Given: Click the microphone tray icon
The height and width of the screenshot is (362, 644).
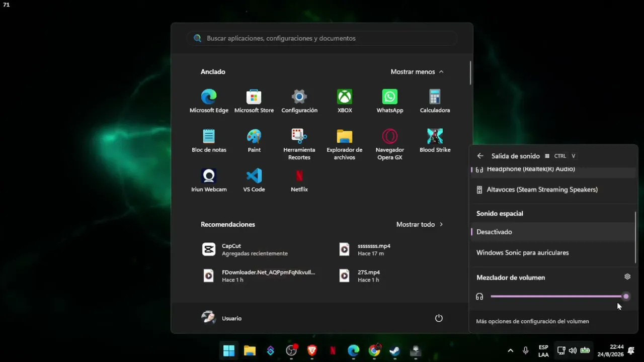Looking at the screenshot, I should click(526, 350).
